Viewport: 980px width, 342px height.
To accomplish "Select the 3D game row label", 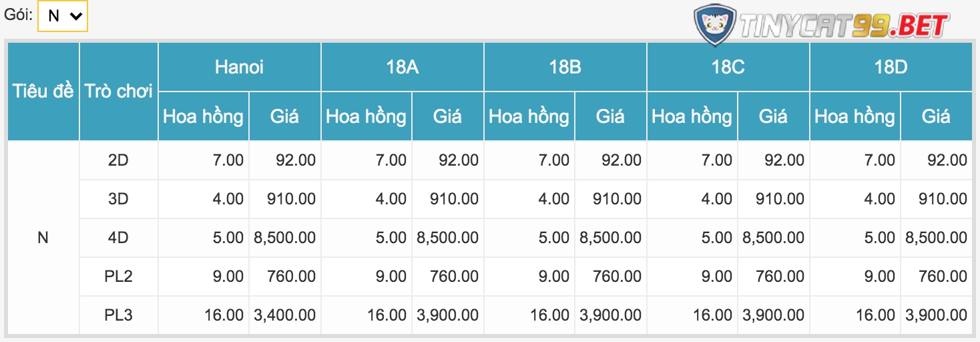I will 119,199.
